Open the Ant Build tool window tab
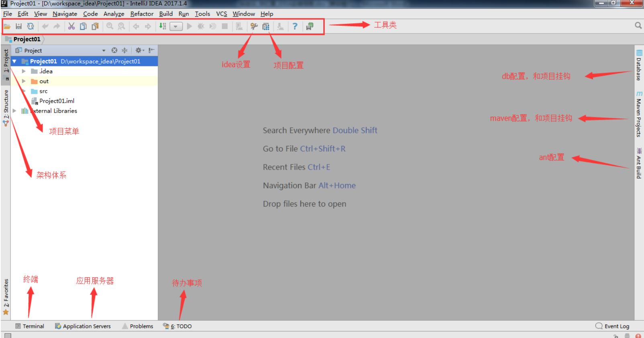Screen dimensions: 644x338 point(639,164)
